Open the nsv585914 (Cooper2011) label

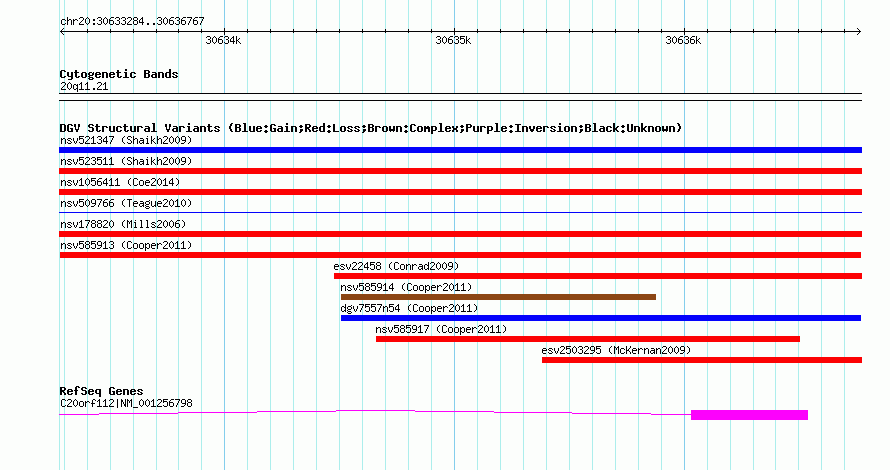click(406, 287)
